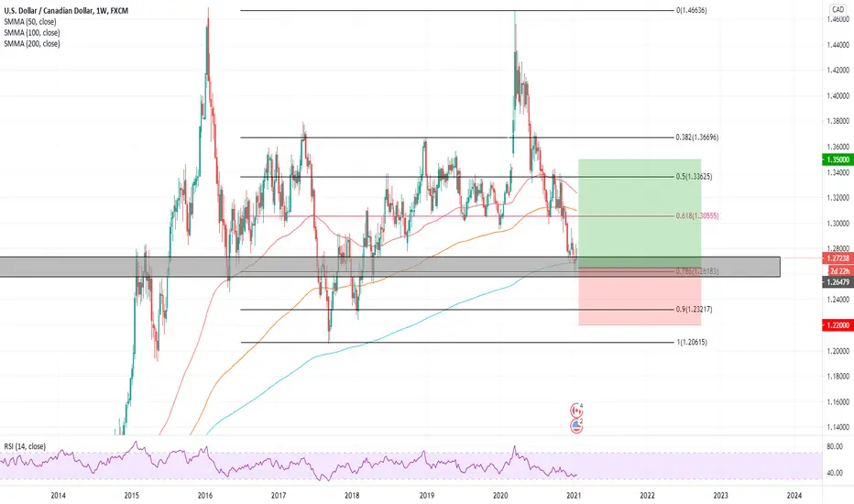Click the 0.5(1.33625) Fibonacci level label

click(694, 177)
